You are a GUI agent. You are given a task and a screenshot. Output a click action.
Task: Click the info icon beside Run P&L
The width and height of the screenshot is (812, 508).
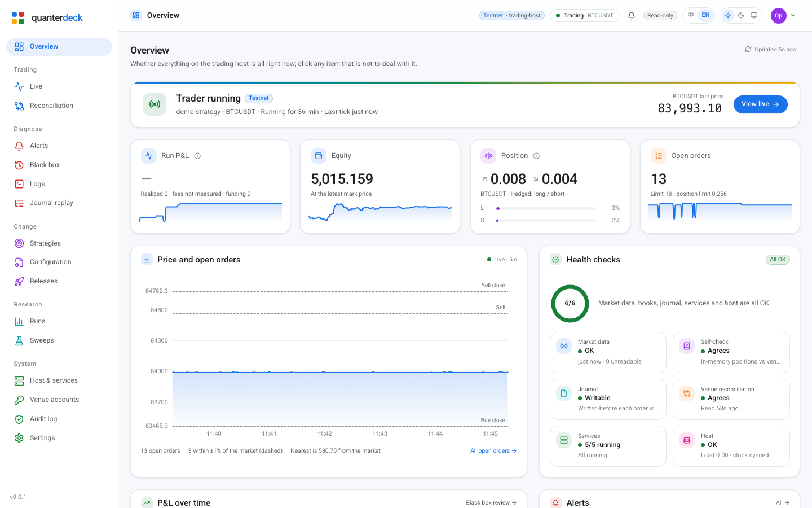pyautogui.click(x=197, y=156)
